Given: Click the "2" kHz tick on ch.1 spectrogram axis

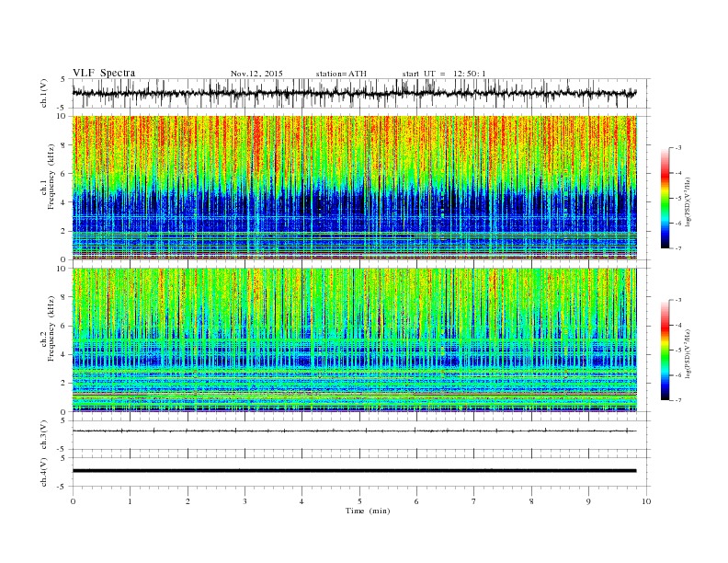Looking at the screenshot, I should pos(64,231).
